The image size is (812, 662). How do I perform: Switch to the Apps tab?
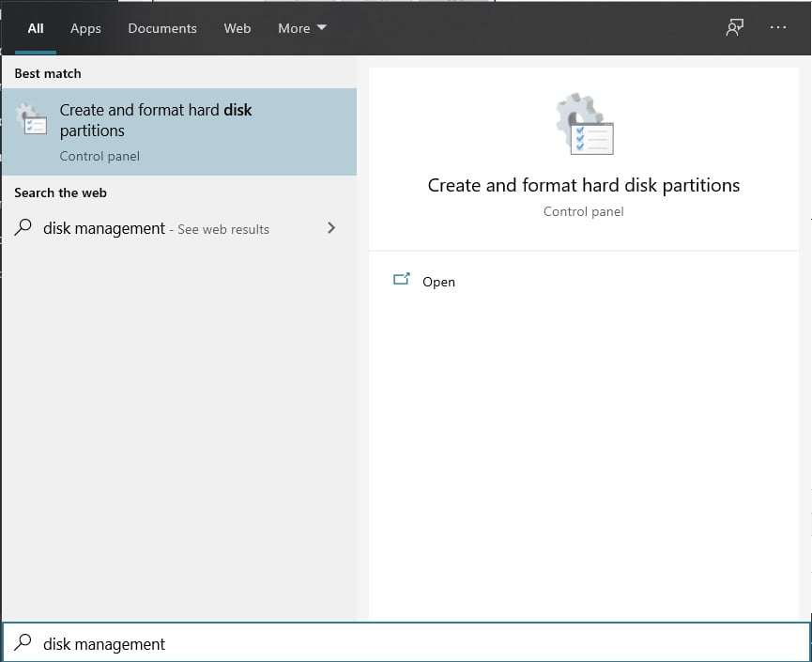pyautogui.click(x=85, y=28)
